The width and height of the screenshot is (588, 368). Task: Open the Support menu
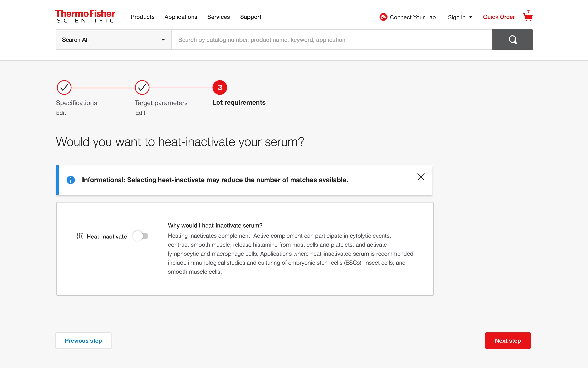point(251,17)
